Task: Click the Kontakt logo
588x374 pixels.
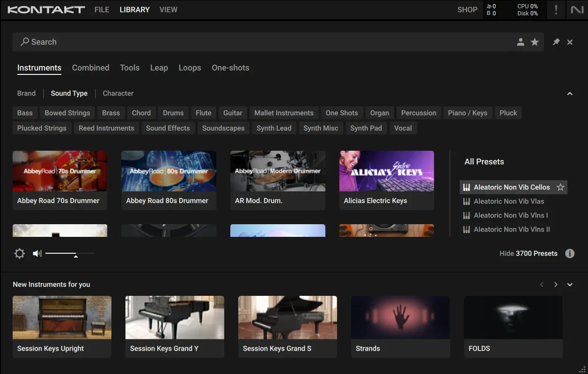Action: [x=46, y=9]
